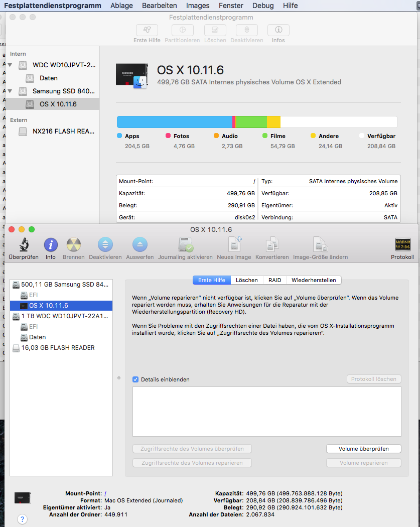Screen dimensions: 420x527
Task: Collapse the Samsung SSD 840 disclosure triangle
Action: [x=10, y=91]
